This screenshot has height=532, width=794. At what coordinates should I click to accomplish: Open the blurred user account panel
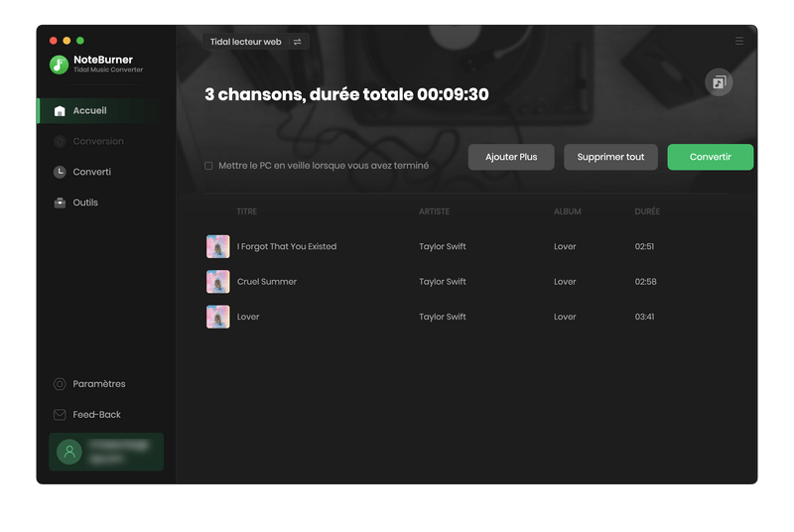[106, 452]
